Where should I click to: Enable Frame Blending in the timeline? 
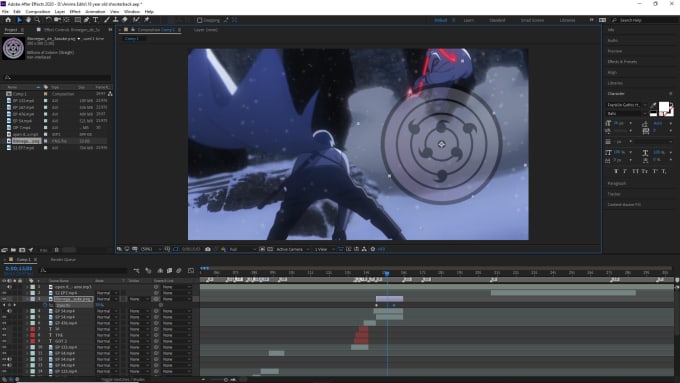point(169,271)
